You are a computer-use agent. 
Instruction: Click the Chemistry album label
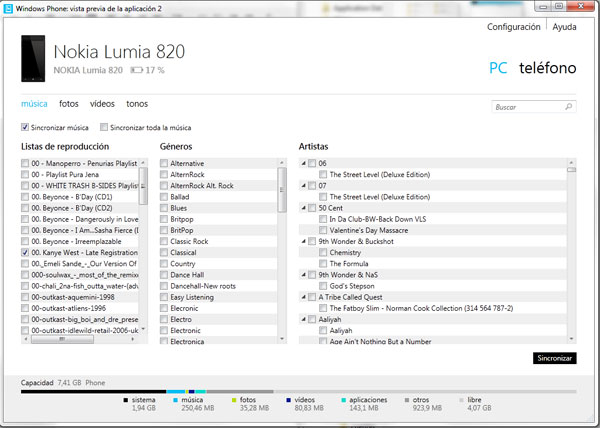[345, 252]
